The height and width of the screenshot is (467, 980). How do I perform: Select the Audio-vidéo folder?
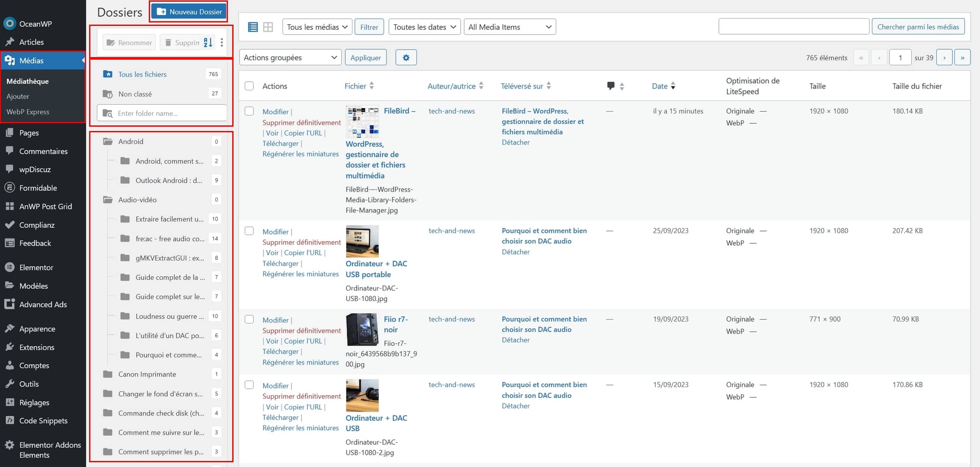pyautogui.click(x=138, y=200)
